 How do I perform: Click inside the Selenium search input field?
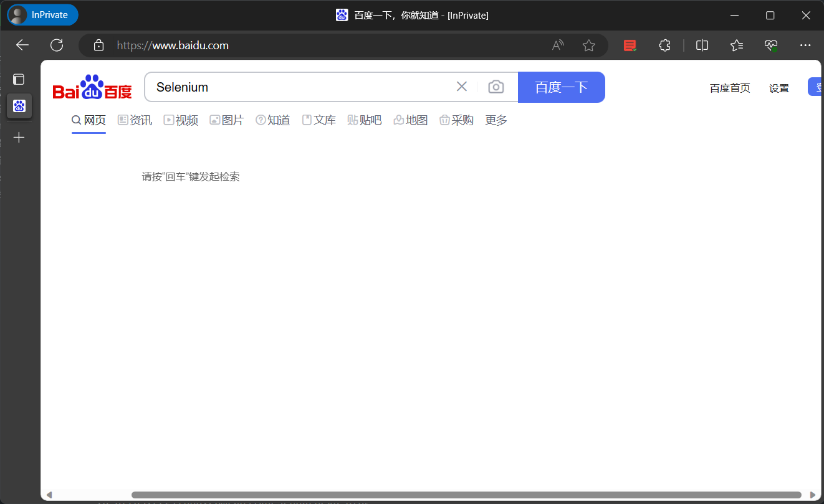click(299, 87)
